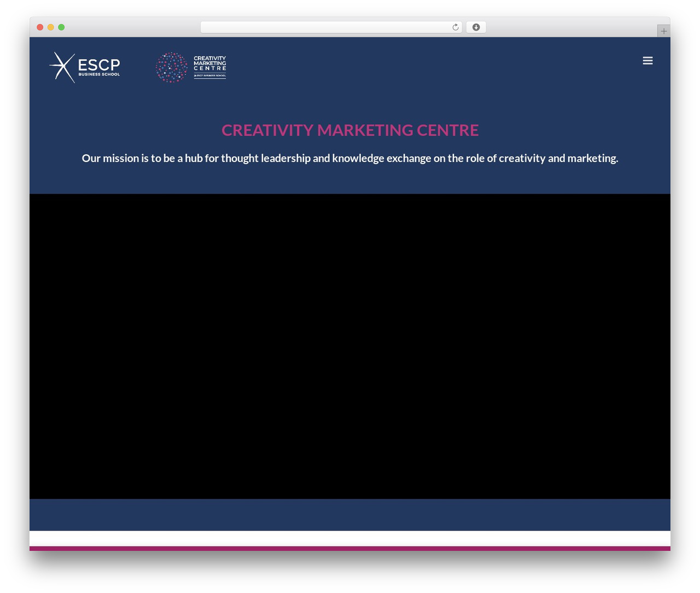Click the black video player area
This screenshot has height=593, width=700.
(350, 346)
